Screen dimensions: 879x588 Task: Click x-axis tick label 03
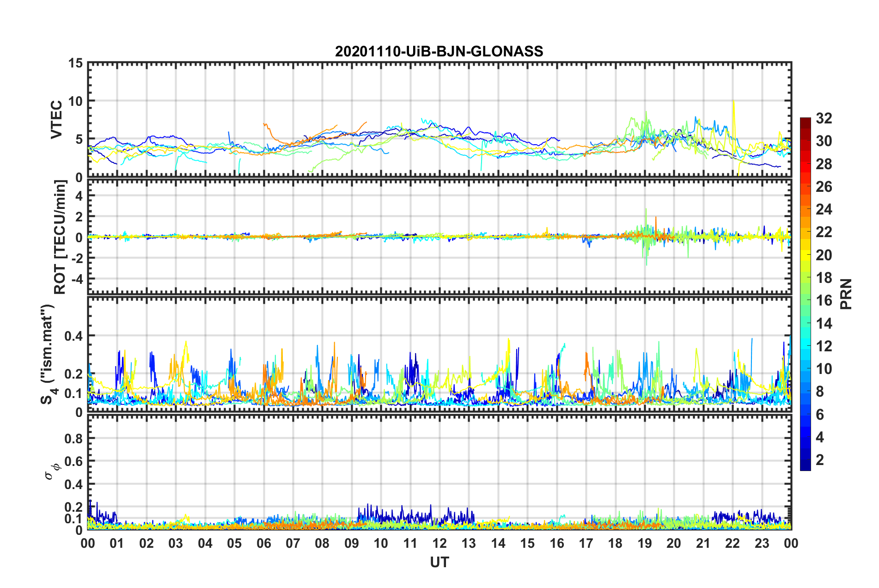point(176,544)
